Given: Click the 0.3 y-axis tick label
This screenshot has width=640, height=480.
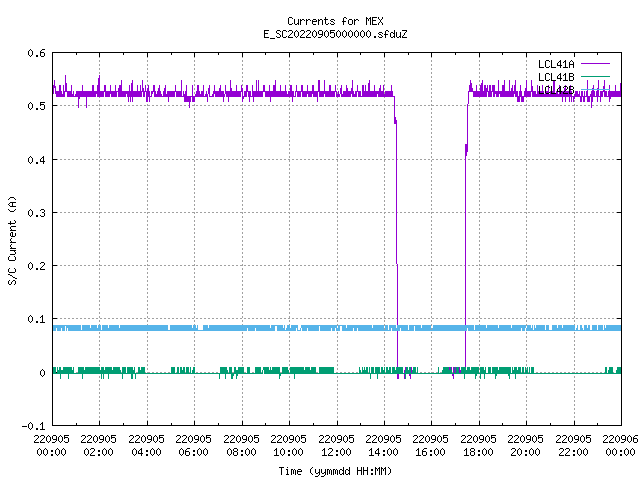Looking at the screenshot, I should pyautogui.click(x=36, y=213).
